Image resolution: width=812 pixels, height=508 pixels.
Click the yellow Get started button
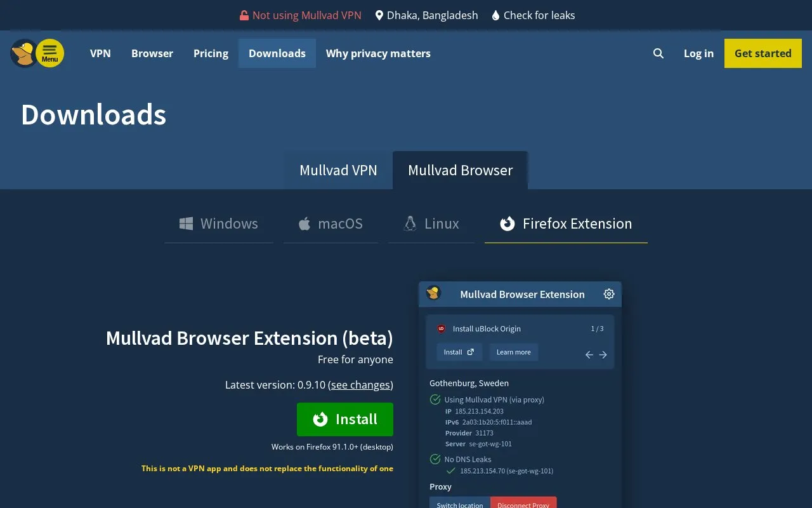coord(763,53)
